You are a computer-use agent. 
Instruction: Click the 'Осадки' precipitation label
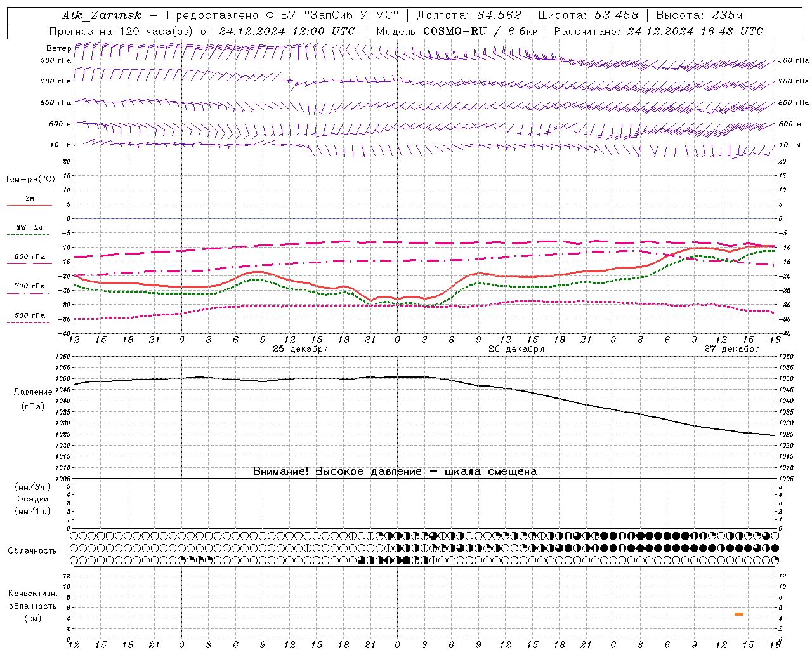coord(32,499)
